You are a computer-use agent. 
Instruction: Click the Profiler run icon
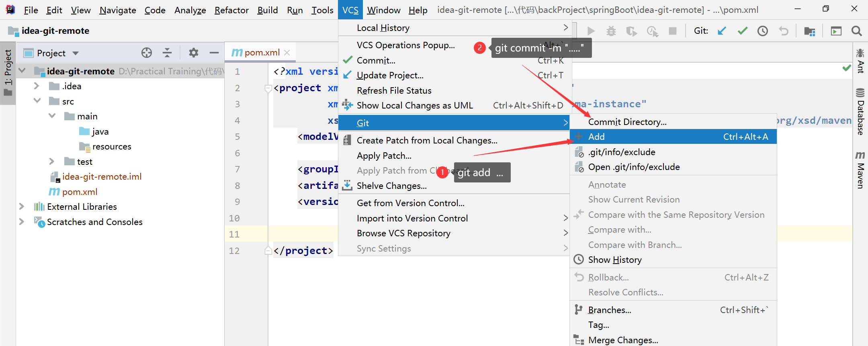click(x=652, y=31)
